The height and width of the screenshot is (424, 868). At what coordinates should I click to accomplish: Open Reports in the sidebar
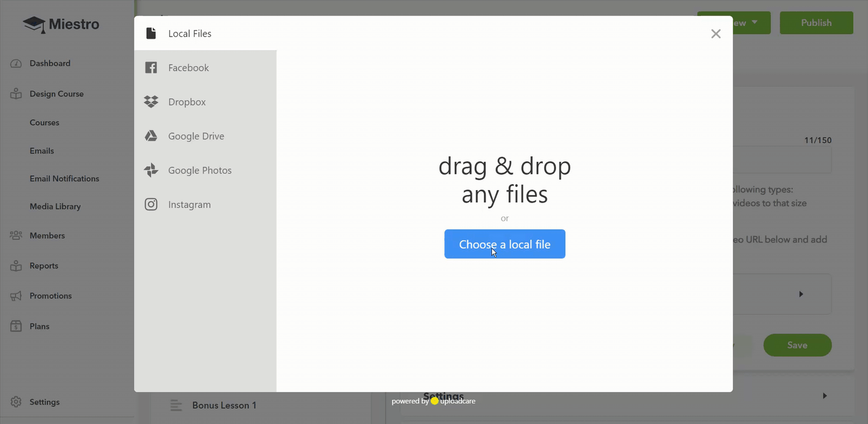44,266
